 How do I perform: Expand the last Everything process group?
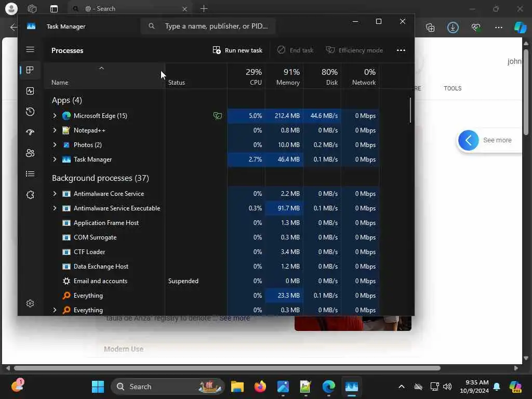55,310
